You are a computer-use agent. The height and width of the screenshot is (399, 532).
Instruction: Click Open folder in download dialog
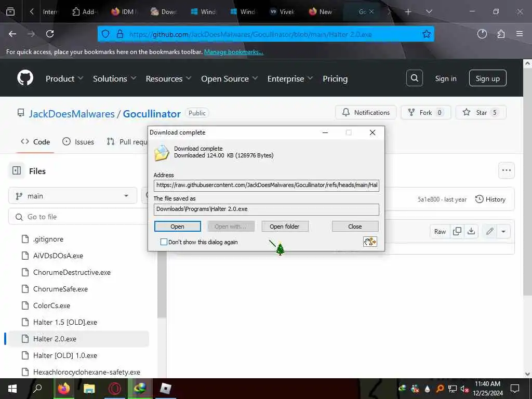tap(285, 227)
